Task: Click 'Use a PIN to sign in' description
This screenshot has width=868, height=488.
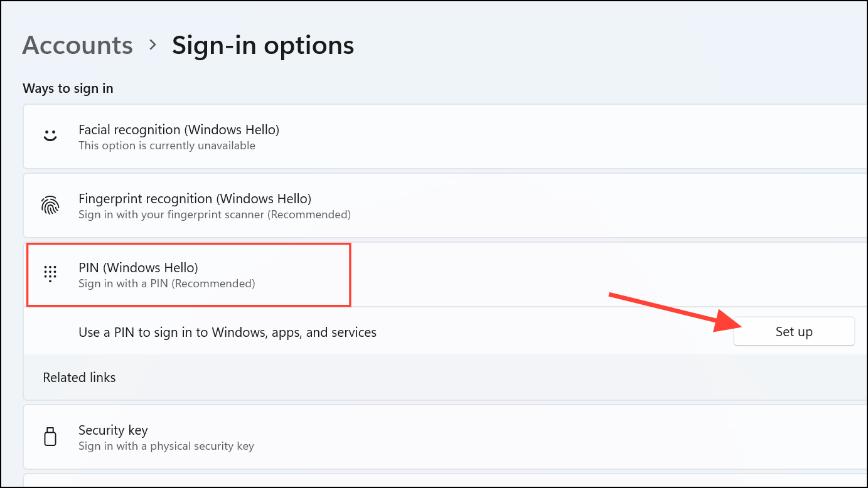Action: click(x=227, y=332)
